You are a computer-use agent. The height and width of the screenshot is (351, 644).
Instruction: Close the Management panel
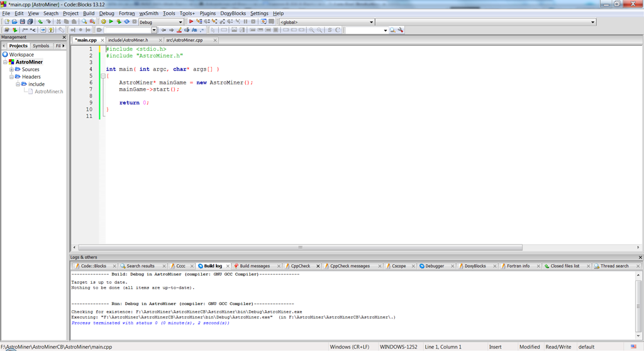[x=64, y=37]
